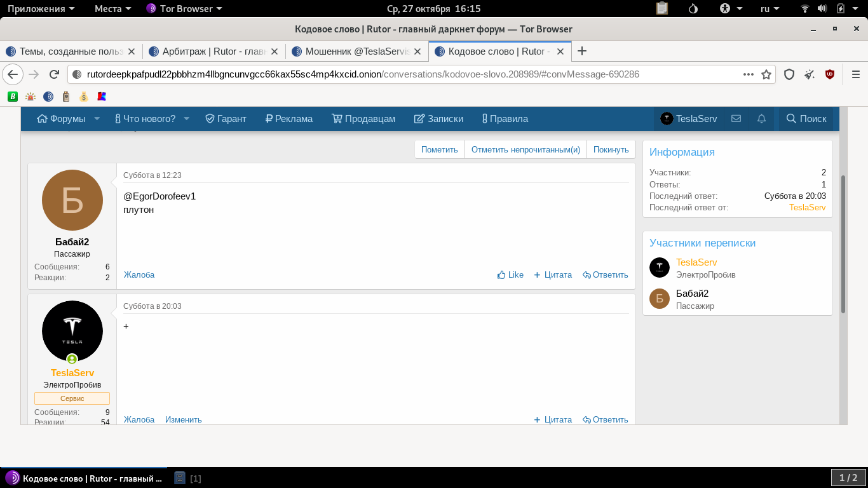This screenshot has height=488, width=868.
Task: Open the uBlock Origin extension icon
Action: point(829,74)
